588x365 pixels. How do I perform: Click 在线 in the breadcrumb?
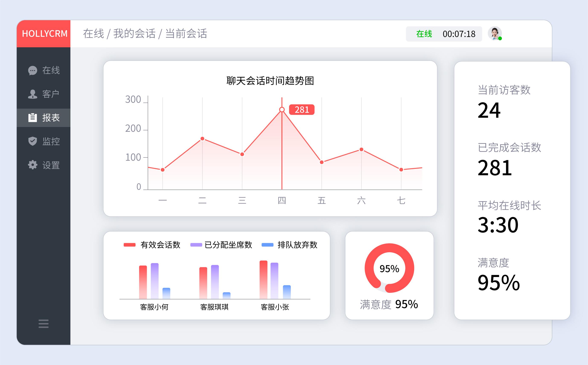click(93, 33)
